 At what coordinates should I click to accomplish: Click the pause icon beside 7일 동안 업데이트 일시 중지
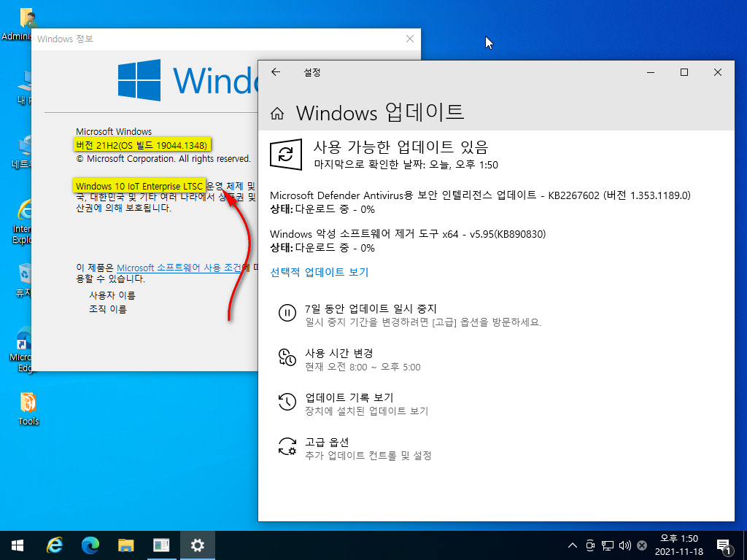(x=287, y=313)
